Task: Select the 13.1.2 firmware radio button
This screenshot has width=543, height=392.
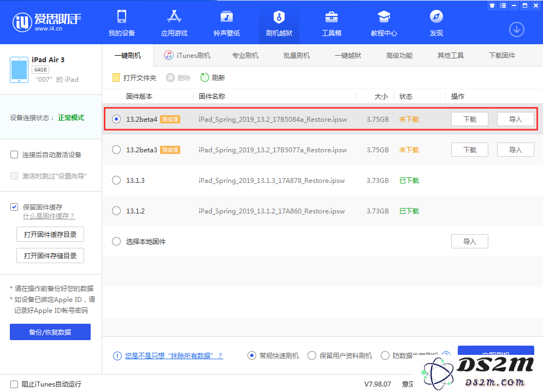Action: coord(116,211)
